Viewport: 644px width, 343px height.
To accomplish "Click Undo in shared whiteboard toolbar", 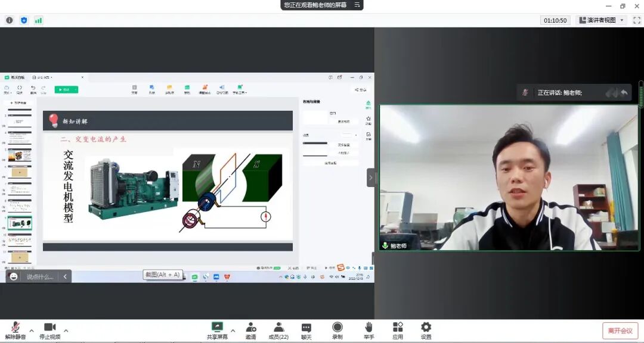I will (33, 89).
